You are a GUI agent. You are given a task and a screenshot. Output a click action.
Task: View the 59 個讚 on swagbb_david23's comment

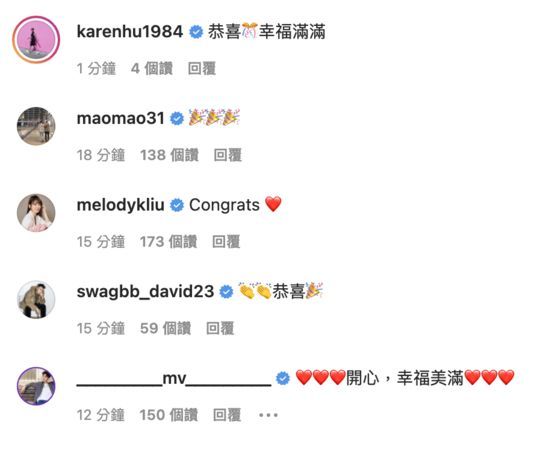point(165,328)
